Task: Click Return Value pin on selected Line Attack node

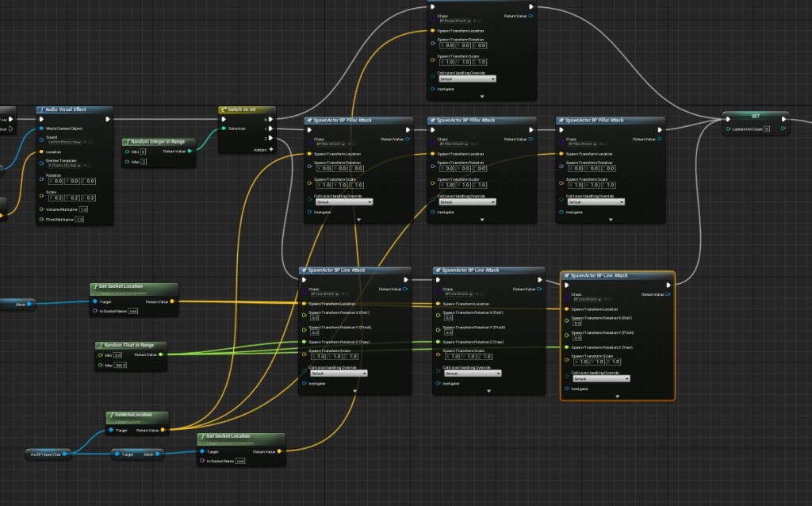Action: tap(668, 294)
